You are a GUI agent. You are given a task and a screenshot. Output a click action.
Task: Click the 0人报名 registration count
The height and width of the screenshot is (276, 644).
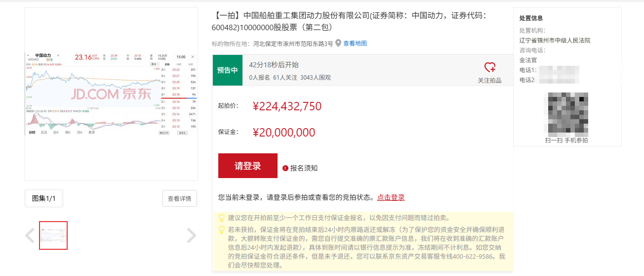tap(260, 78)
